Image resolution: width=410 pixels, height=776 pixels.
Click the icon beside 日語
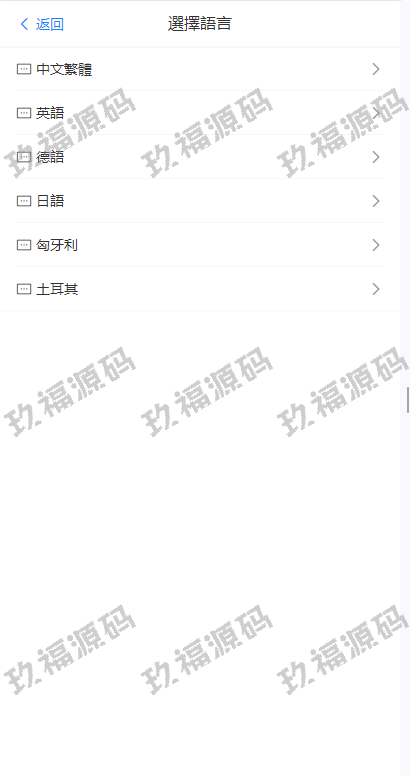click(24, 201)
